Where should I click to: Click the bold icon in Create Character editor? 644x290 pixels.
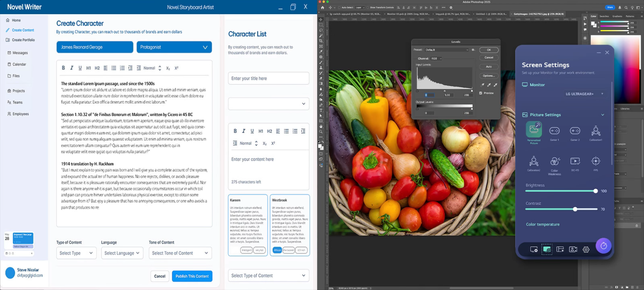63,68
